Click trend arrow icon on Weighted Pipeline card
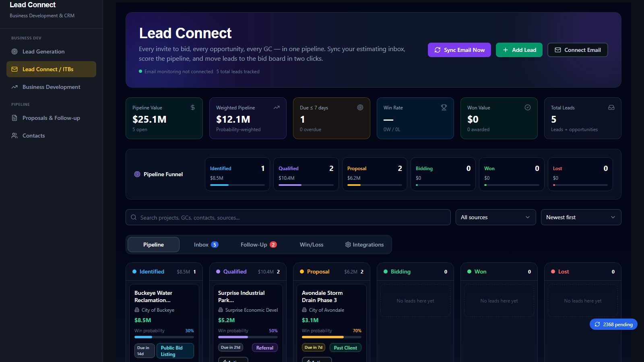Screen dimensions: 644x362 277,107
